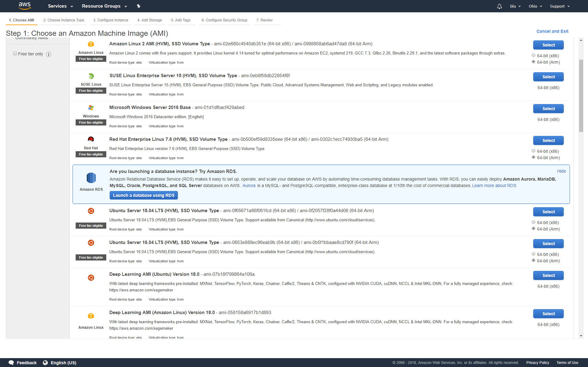Go to Add Storage tab
588x367 pixels.
pos(149,20)
